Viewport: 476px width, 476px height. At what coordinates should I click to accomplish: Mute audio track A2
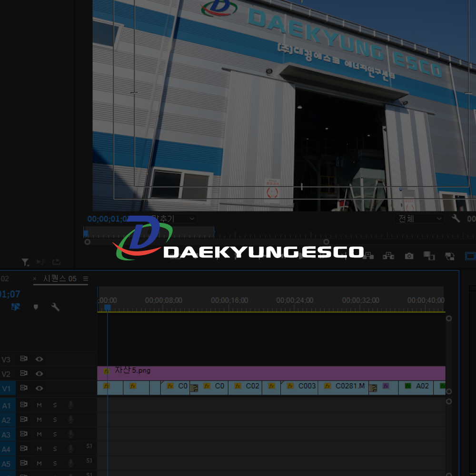39,419
